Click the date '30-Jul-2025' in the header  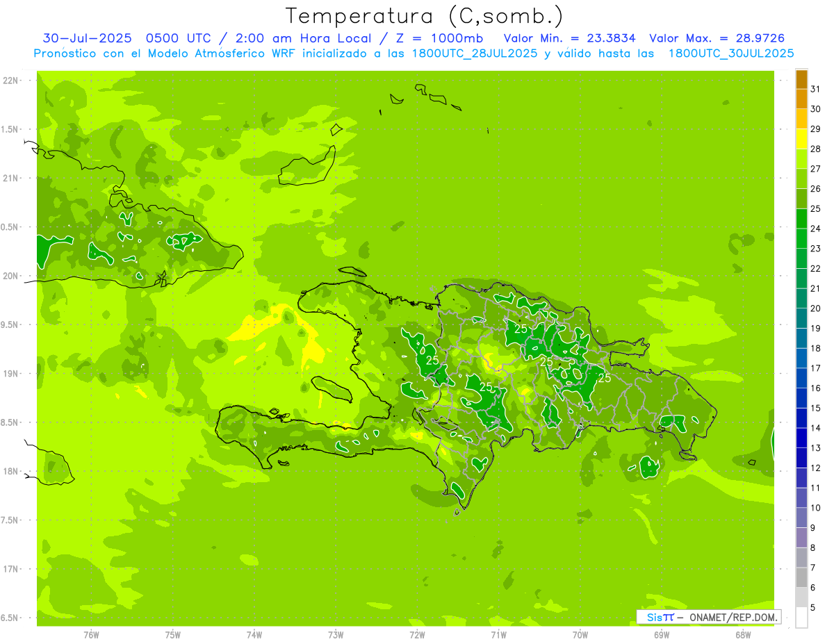pyautogui.click(x=87, y=38)
